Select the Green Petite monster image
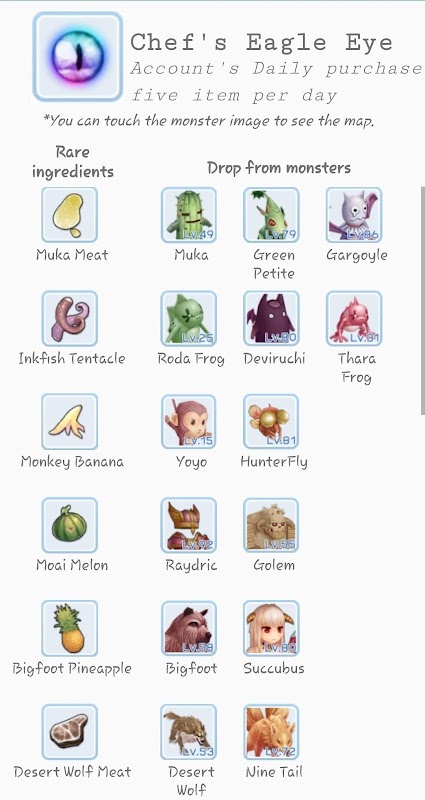Image resolution: width=425 pixels, height=800 pixels. pos(271,215)
